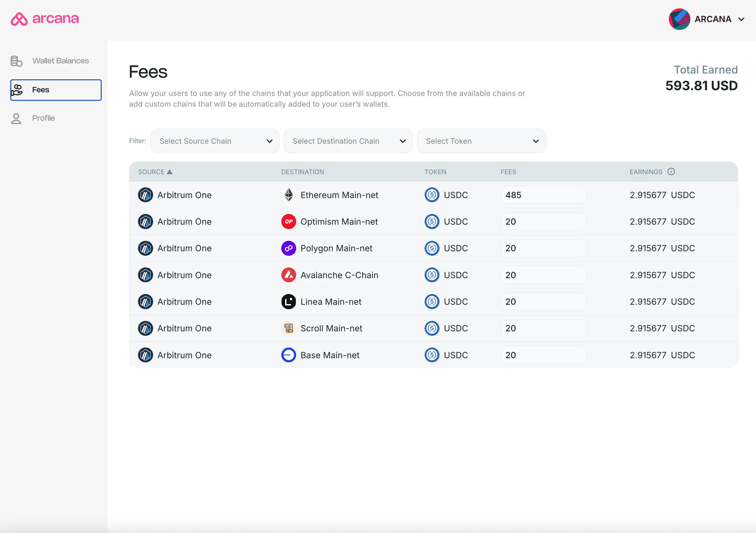Edit the fee field for Optimism Main-net
The image size is (756, 533).
pyautogui.click(x=543, y=222)
